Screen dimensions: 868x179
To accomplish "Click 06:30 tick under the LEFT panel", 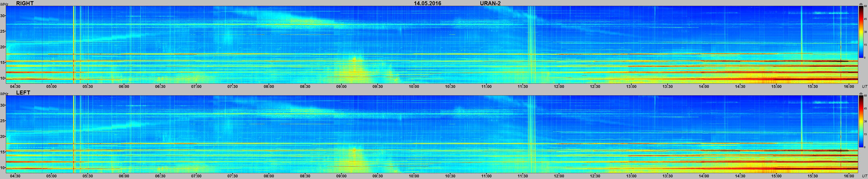I will pyautogui.click(x=160, y=176).
